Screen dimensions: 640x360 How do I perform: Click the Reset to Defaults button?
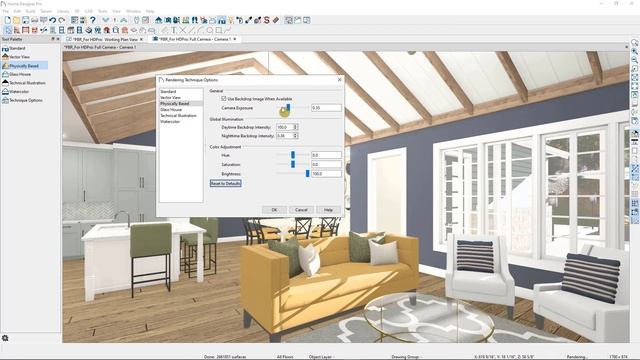226,183
